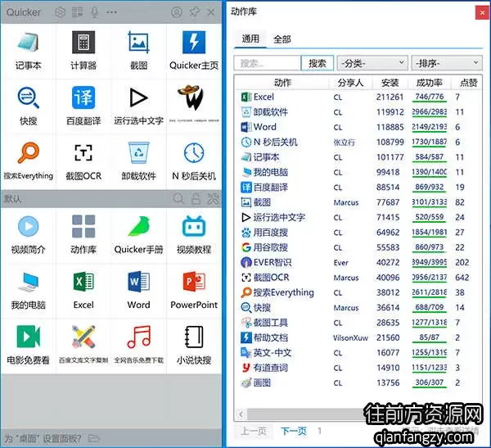This screenshot has height=448, width=491.
Task: Sort by the 点赞 column header
Action: tap(468, 83)
